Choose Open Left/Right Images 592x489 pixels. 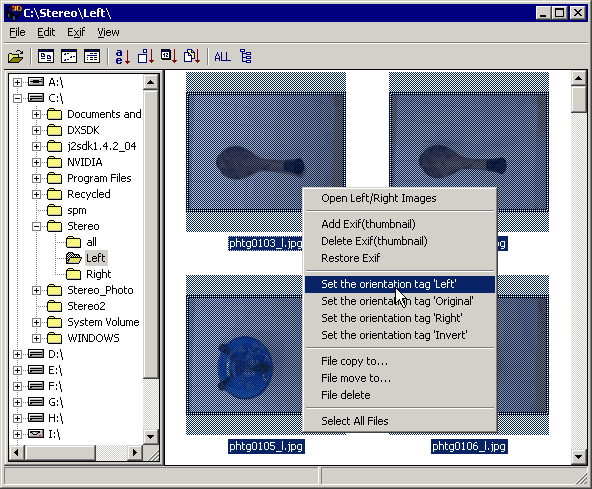[x=400, y=198]
